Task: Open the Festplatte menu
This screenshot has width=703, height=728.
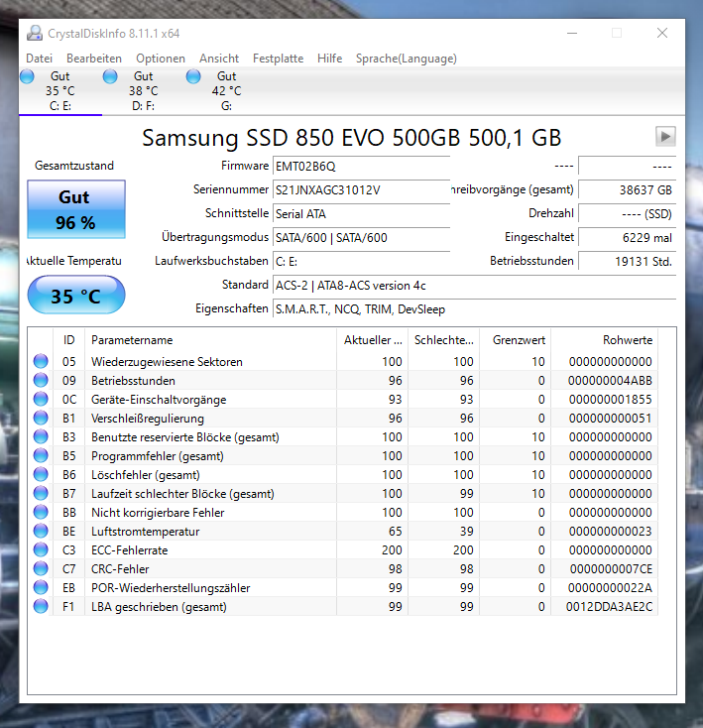Action: pos(278,59)
